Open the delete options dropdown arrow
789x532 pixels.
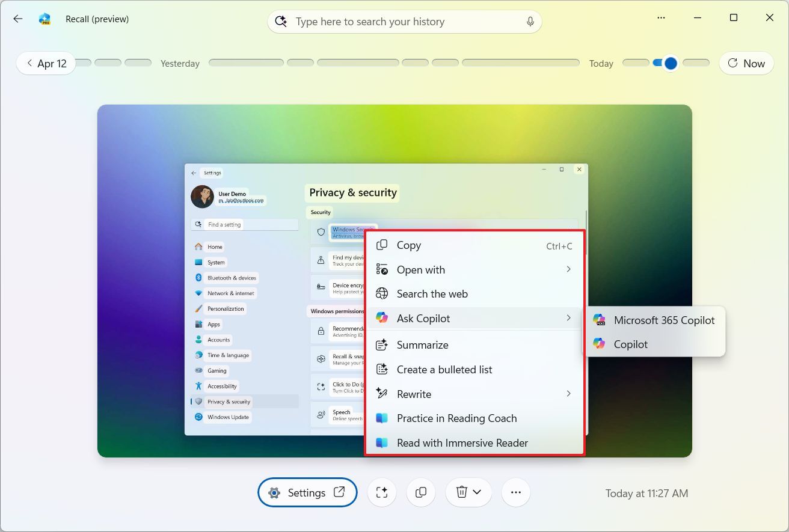coord(477,492)
